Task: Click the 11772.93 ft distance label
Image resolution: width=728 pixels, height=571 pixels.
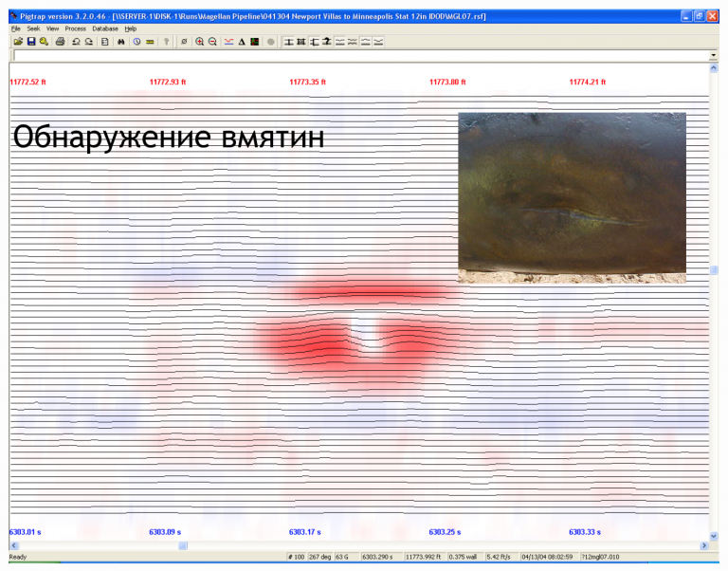Action: coord(168,83)
